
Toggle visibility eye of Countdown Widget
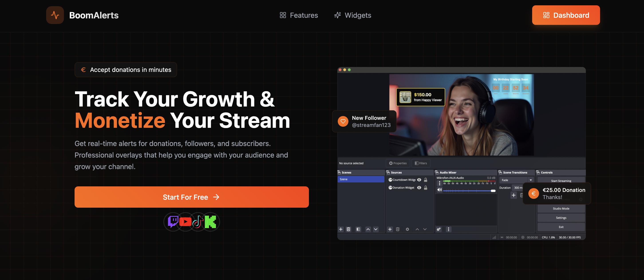[419, 180]
